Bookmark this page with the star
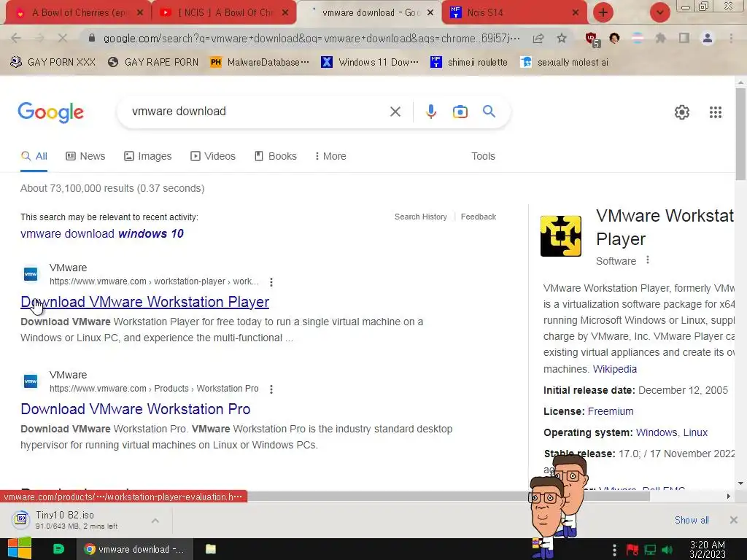This screenshot has width=747, height=560. 562,38
